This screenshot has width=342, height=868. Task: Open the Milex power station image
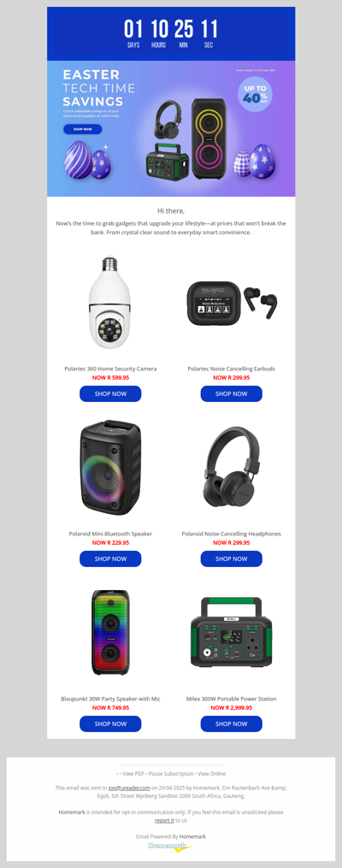(232, 632)
